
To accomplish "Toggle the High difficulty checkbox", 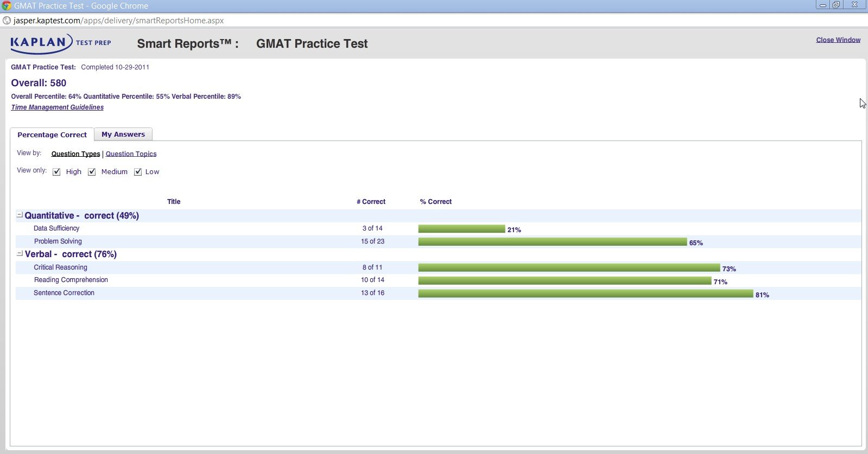I will [56, 172].
